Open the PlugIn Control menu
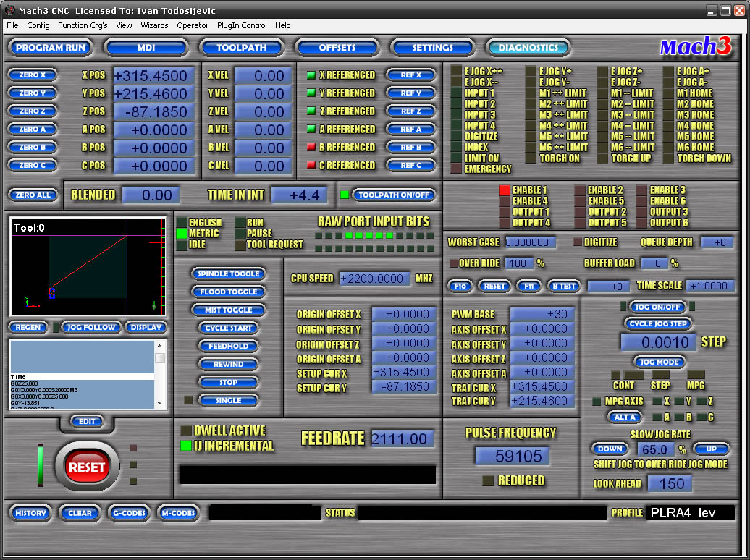750x560 pixels. [x=242, y=25]
